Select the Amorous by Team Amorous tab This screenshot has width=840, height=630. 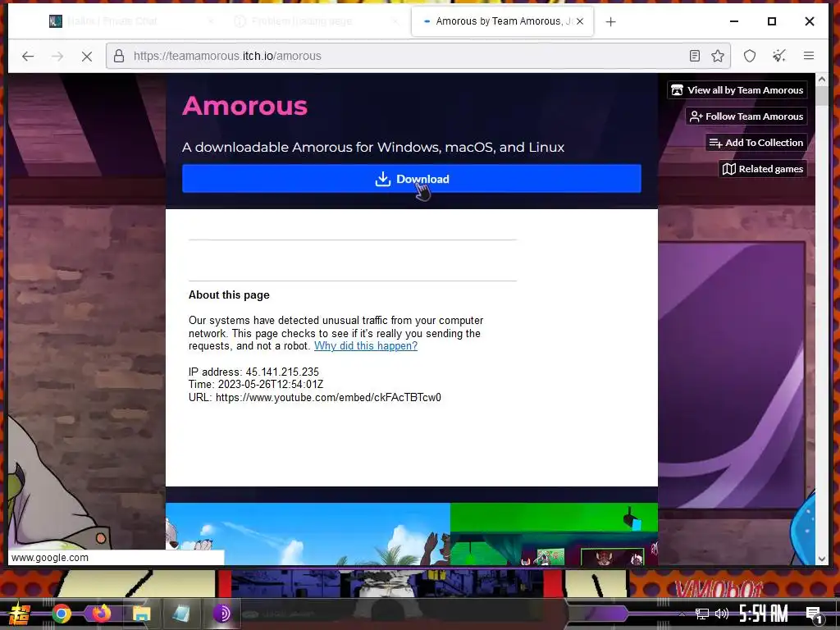click(x=503, y=21)
